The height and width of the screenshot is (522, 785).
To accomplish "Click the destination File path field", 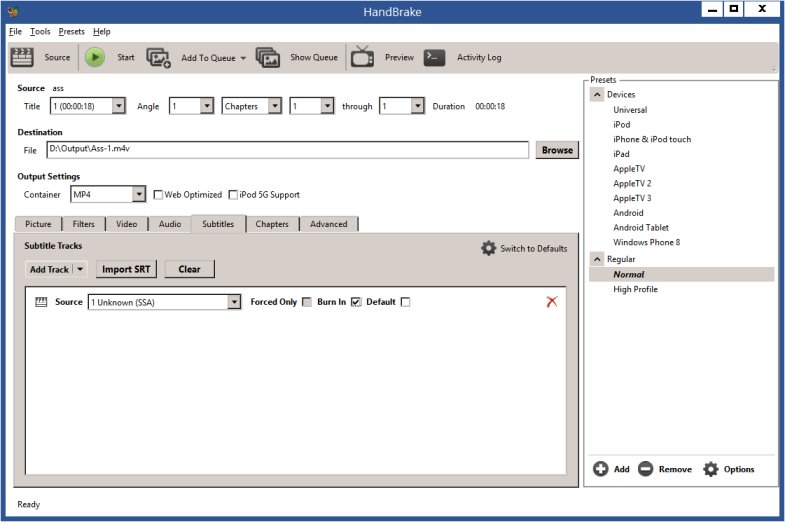I will point(287,150).
